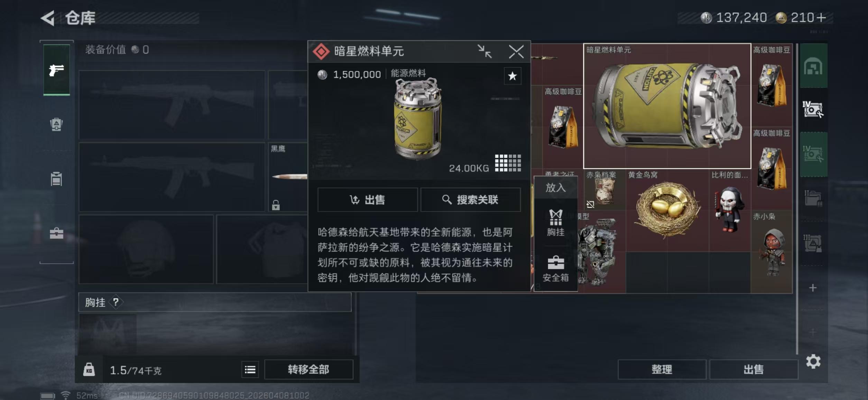Toggle favorite star on Darkstar fuel unit
This screenshot has width=868, height=400.
513,76
